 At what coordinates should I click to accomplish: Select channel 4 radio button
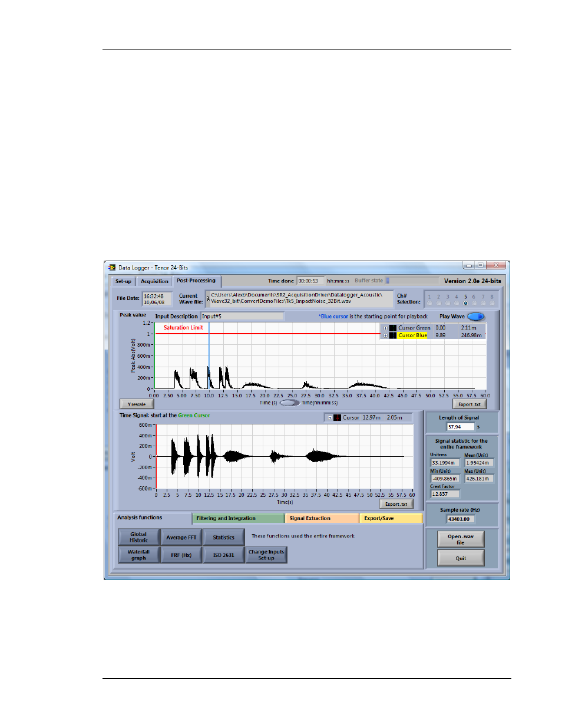coord(456,303)
